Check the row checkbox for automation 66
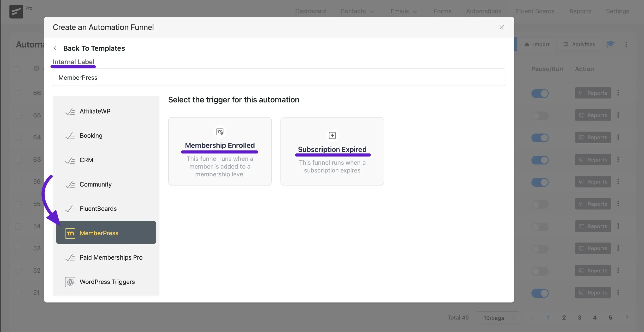Viewport: 644px width, 332px height. 18,93
